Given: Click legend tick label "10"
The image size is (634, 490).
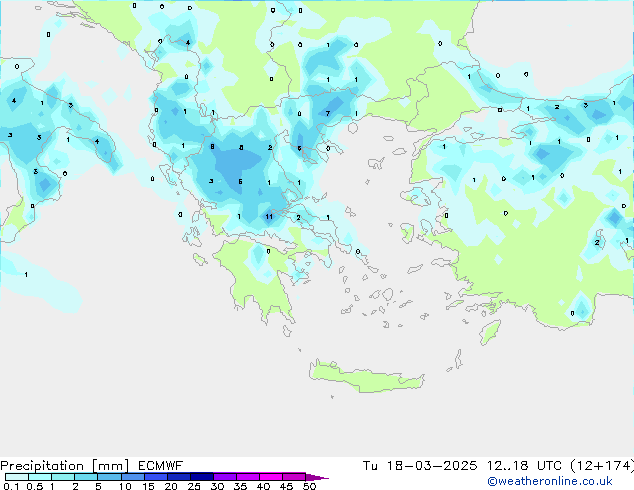Looking at the screenshot, I should 125,486.
